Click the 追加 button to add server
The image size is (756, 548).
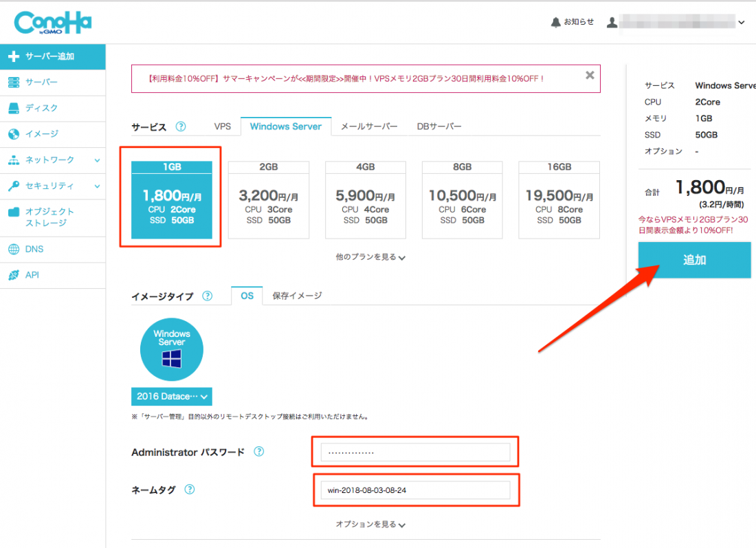pyautogui.click(x=694, y=260)
